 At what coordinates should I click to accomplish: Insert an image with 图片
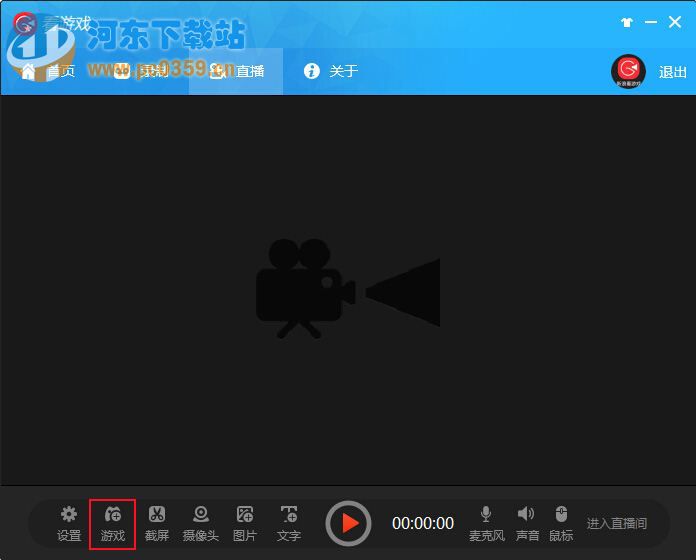pyautogui.click(x=245, y=524)
